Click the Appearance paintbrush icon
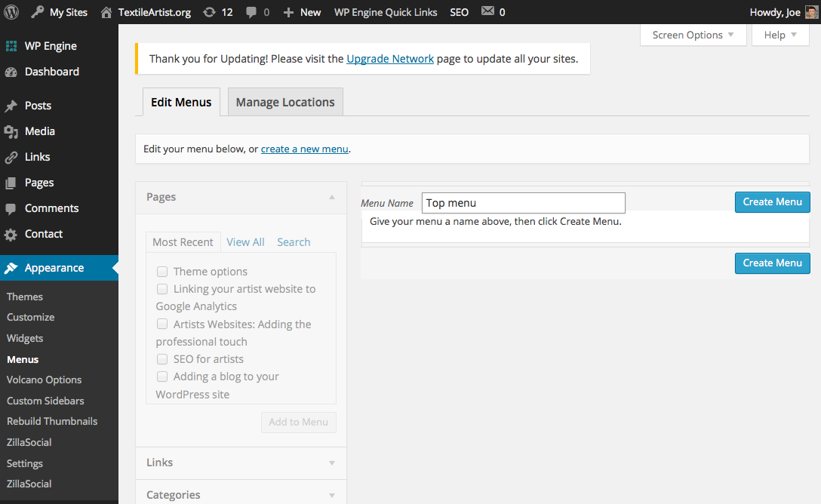 point(11,268)
